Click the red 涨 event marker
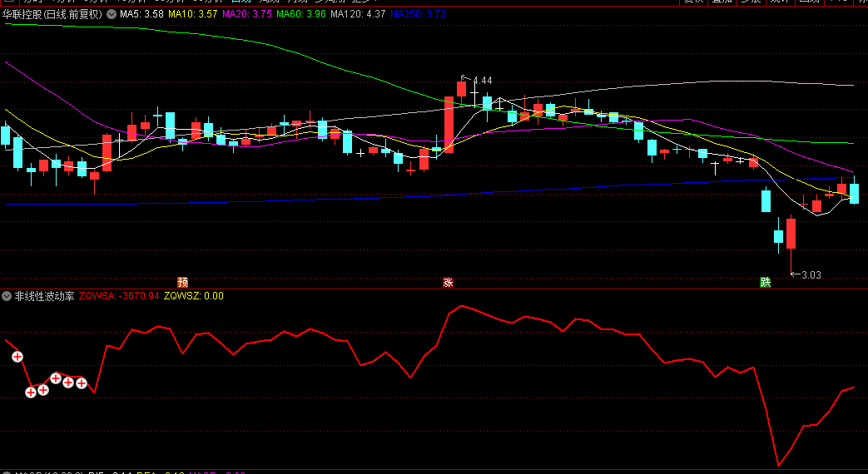Screen dimensions: 868x474 pos(449,283)
